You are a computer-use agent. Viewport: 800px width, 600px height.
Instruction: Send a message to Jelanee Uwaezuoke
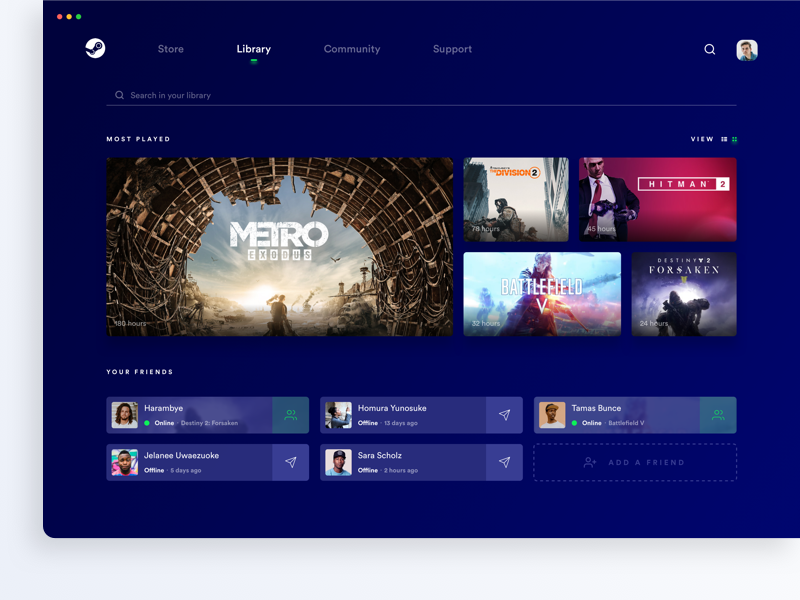coord(291,462)
